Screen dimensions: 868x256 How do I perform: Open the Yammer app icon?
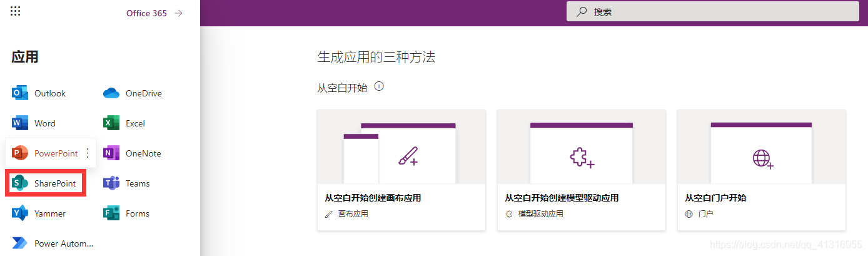[x=20, y=213]
